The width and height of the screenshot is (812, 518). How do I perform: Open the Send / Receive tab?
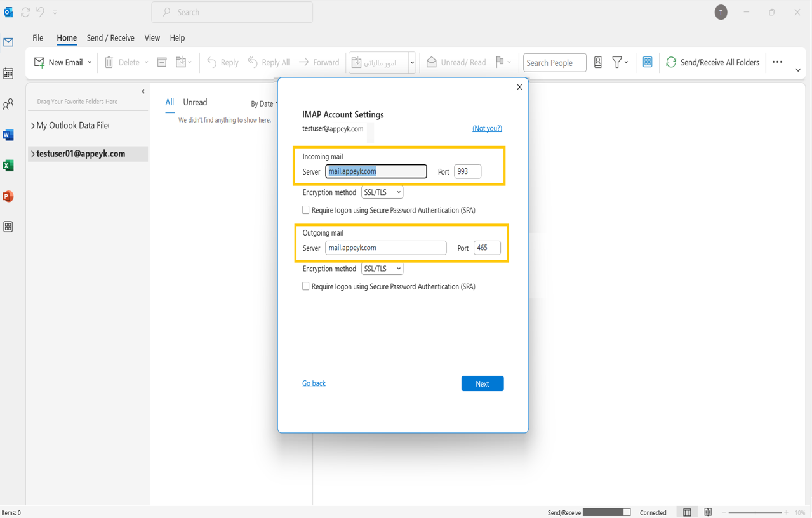[x=110, y=38]
